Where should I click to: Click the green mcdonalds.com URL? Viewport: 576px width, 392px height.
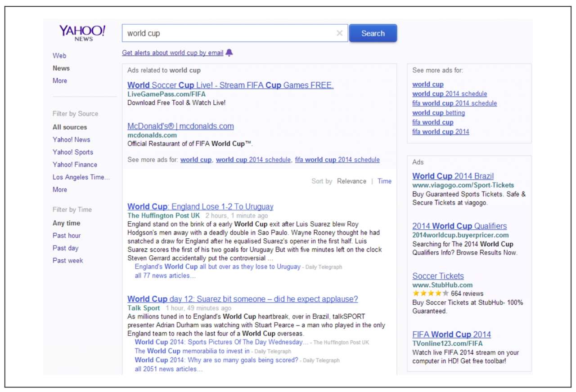(x=152, y=135)
